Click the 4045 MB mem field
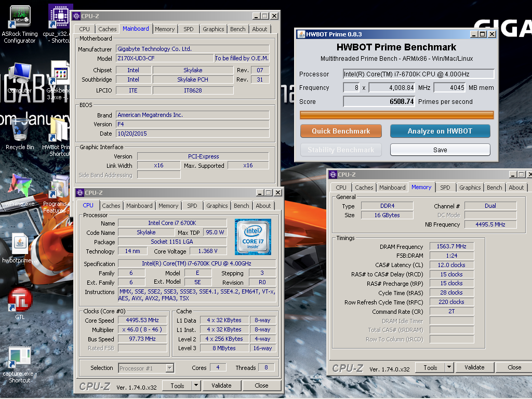532x399 pixels. [x=450, y=87]
